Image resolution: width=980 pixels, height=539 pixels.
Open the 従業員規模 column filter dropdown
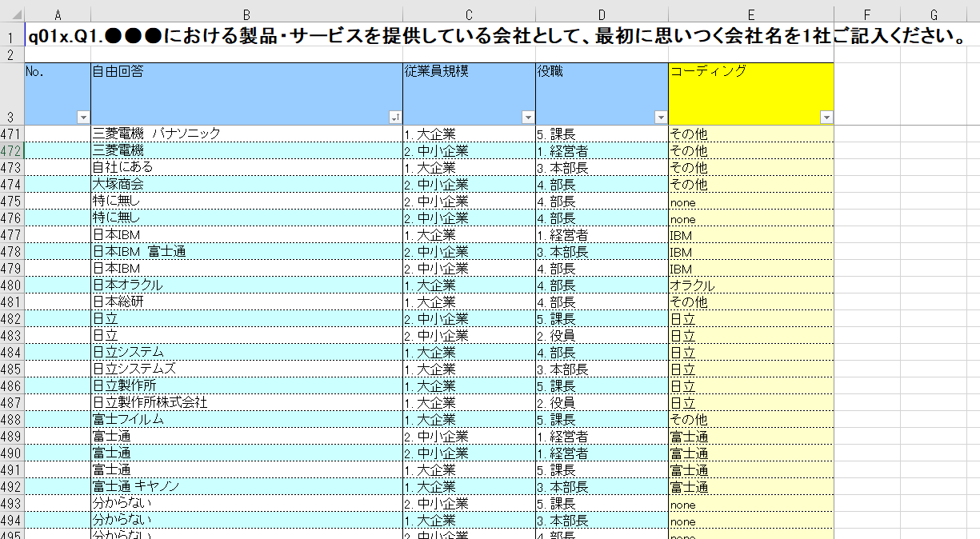point(528,118)
